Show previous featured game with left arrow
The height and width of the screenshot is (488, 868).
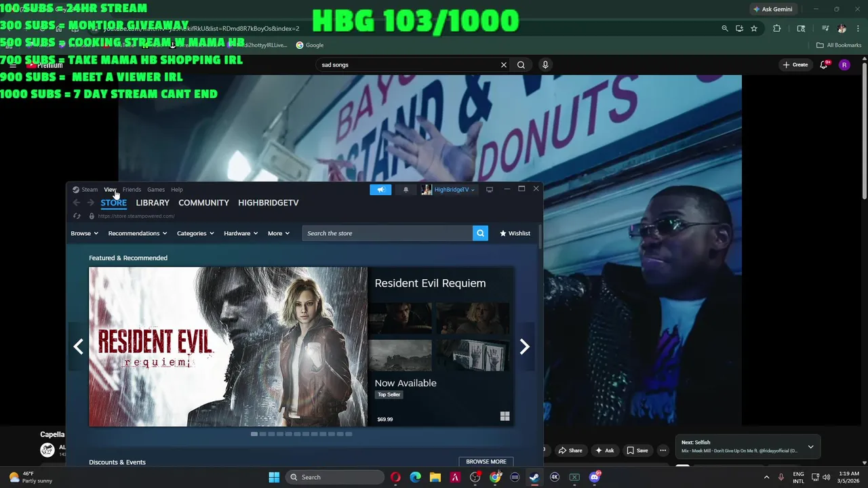pyautogui.click(x=78, y=347)
